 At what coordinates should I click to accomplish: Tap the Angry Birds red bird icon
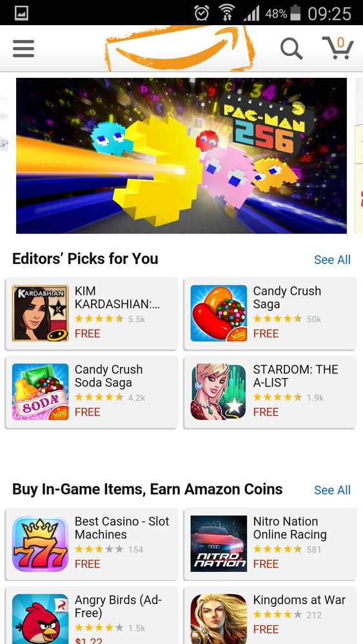tap(40, 619)
